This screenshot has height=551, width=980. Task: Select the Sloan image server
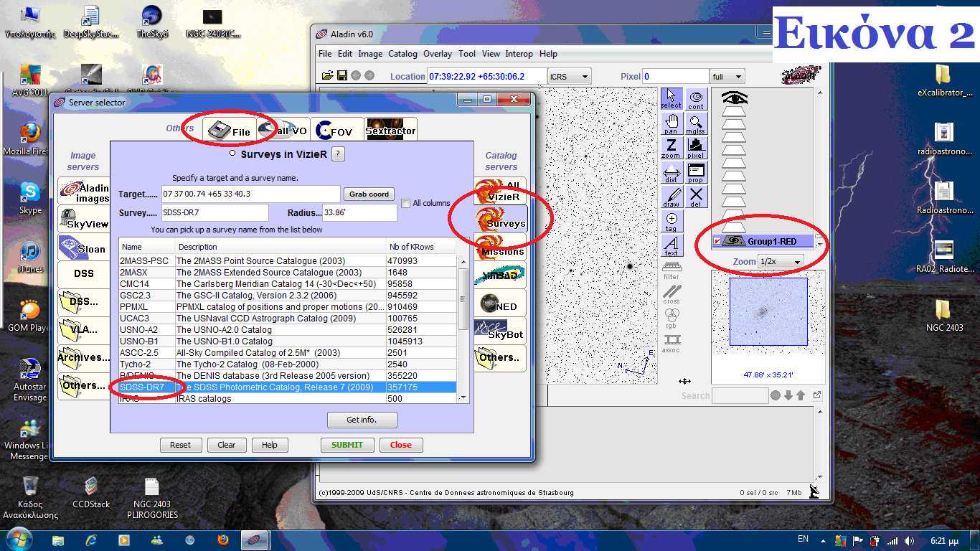(85, 248)
